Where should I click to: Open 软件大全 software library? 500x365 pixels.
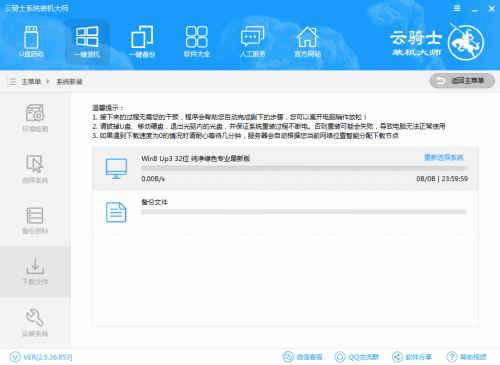tap(197, 42)
